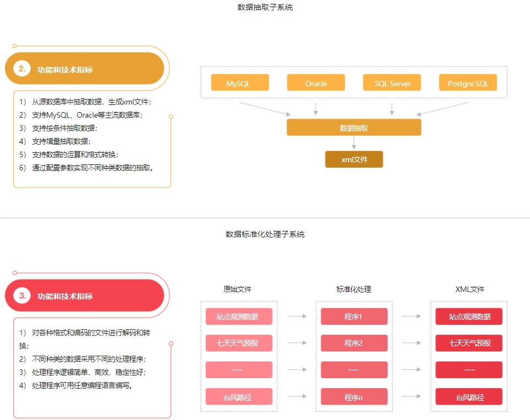Viewport: 530px width, 420px height.
Task: Click the 程序2 processing box
Action: [354, 343]
